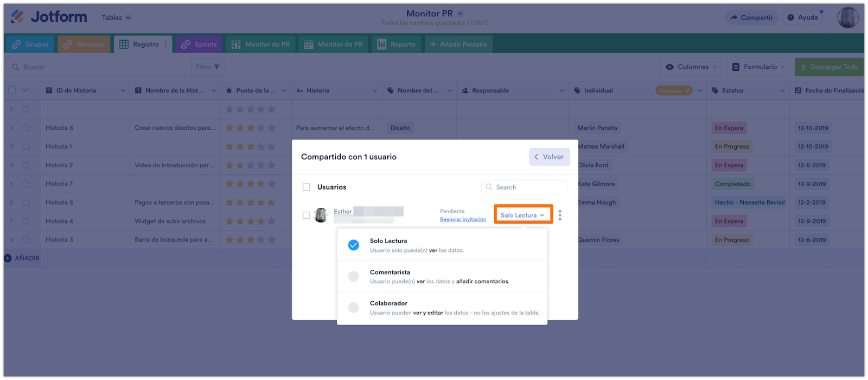Star the Historia 1 row favorite icon

pyautogui.click(x=26, y=147)
